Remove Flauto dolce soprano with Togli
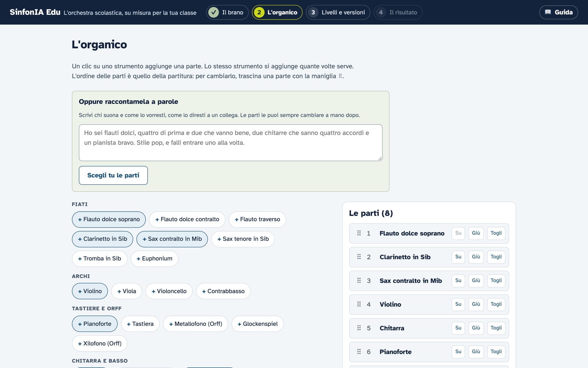The height and width of the screenshot is (368, 588). click(x=496, y=233)
